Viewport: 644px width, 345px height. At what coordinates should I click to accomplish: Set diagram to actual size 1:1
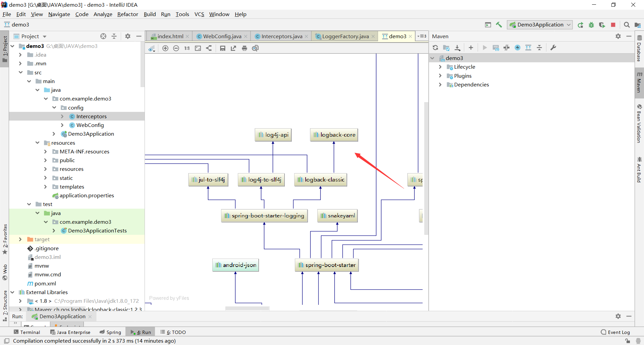click(x=187, y=48)
